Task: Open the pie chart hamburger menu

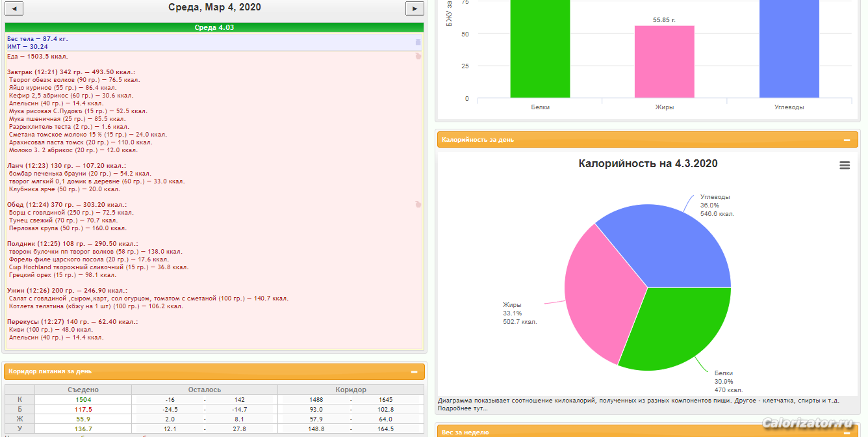Action: [x=845, y=165]
